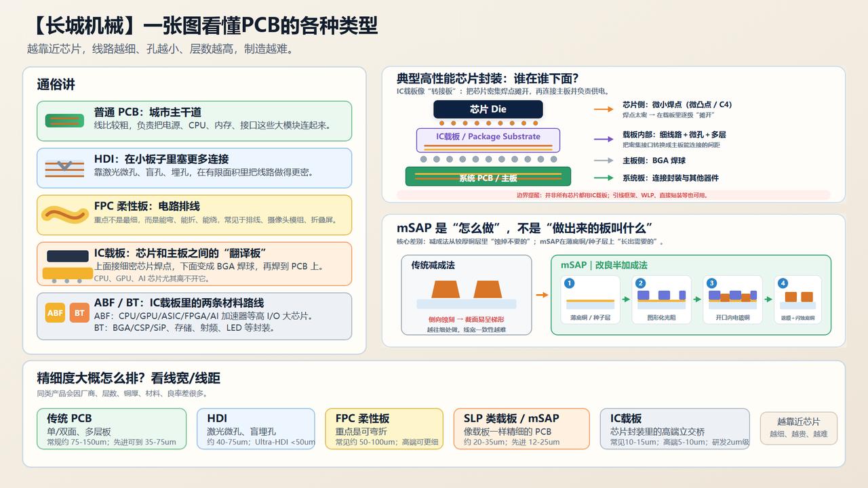The height and width of the screenshot is (488, 868).
Task: Click mSAP step 3 number badge
Action: point(711,283)
